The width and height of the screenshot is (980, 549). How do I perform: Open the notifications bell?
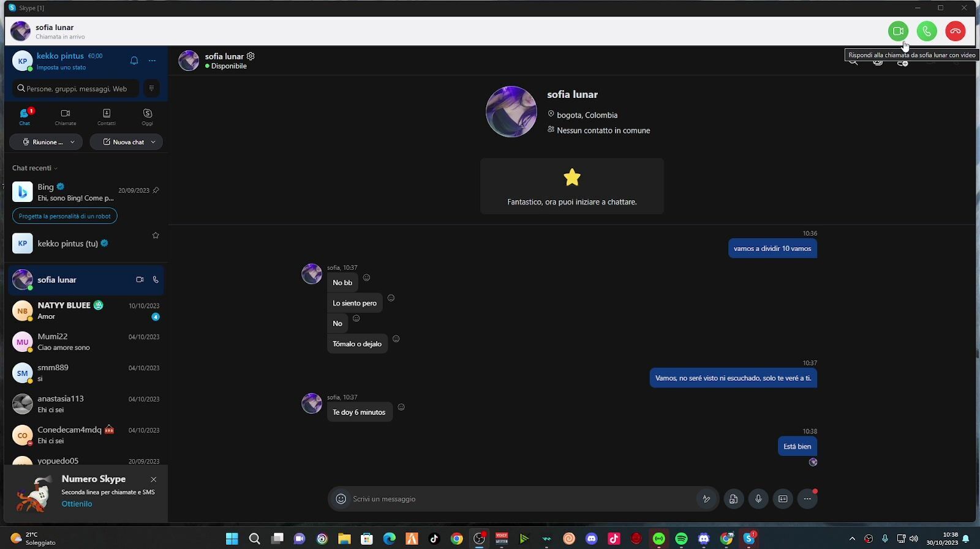tap(134, 61)
